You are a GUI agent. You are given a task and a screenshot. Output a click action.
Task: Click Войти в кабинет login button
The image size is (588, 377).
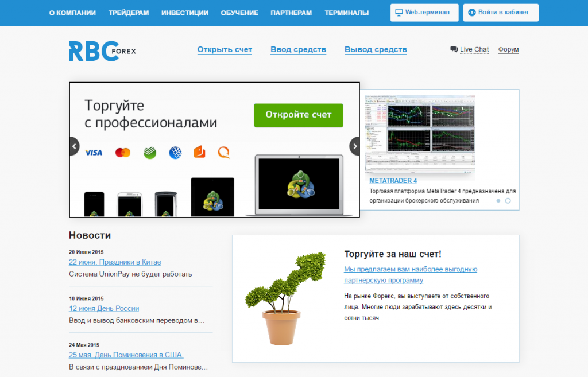tap(501, 13)
